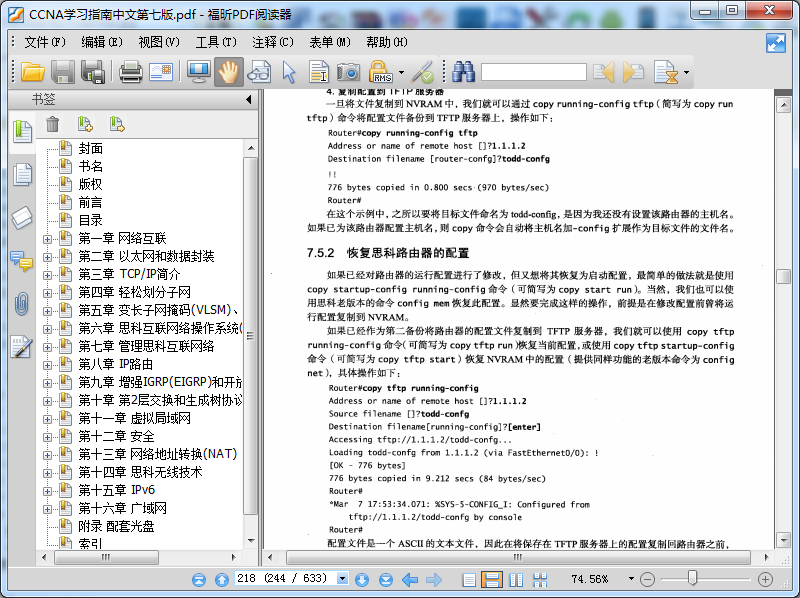The width and height of the screenshot is (800, 598).
Task: Click the search text field in toolbar
Action: [534, 72]
